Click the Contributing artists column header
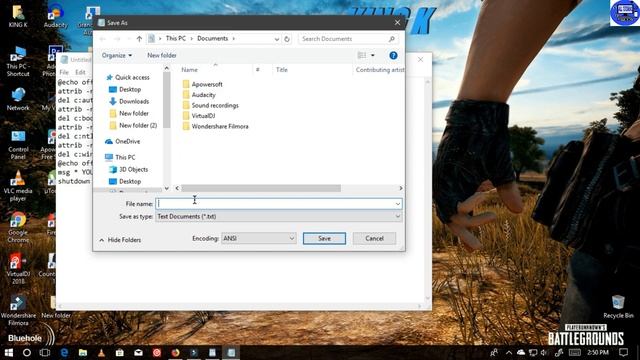 380,70
